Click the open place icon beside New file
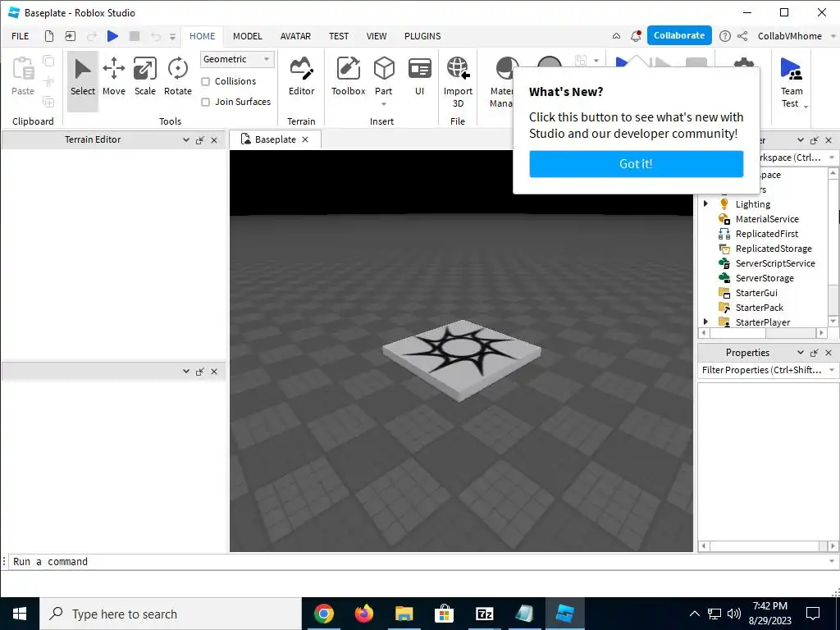This screenshot has width=840, height=630. (x=71, y=36)
